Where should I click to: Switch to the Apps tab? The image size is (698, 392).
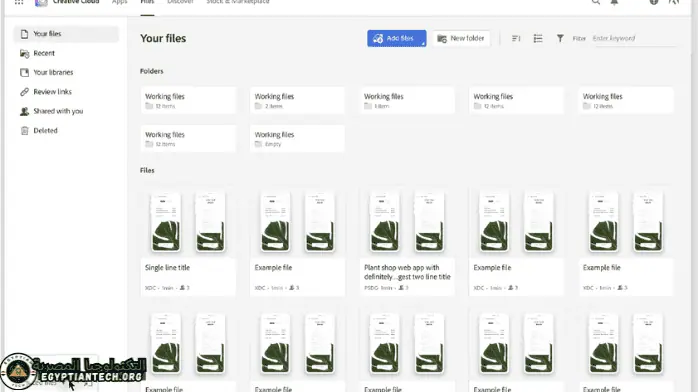119,2
